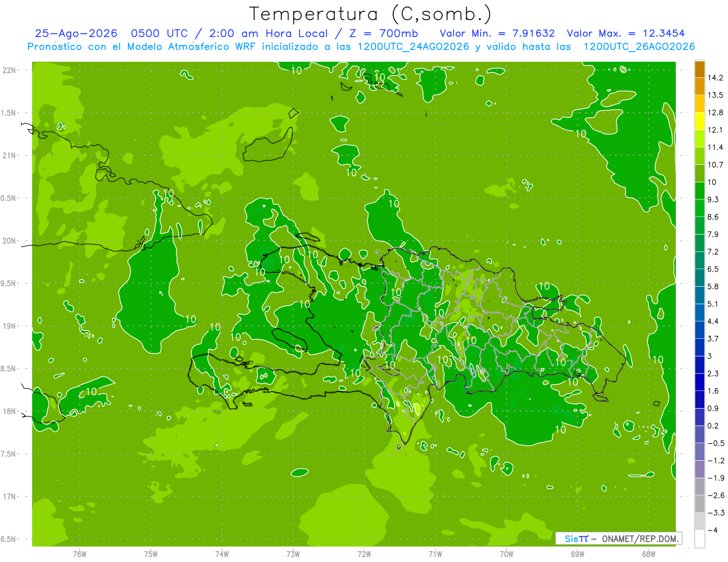Screen dimensions: 728x562
Task: Click the legend value '8.6'
Action: tap(713, 216)
